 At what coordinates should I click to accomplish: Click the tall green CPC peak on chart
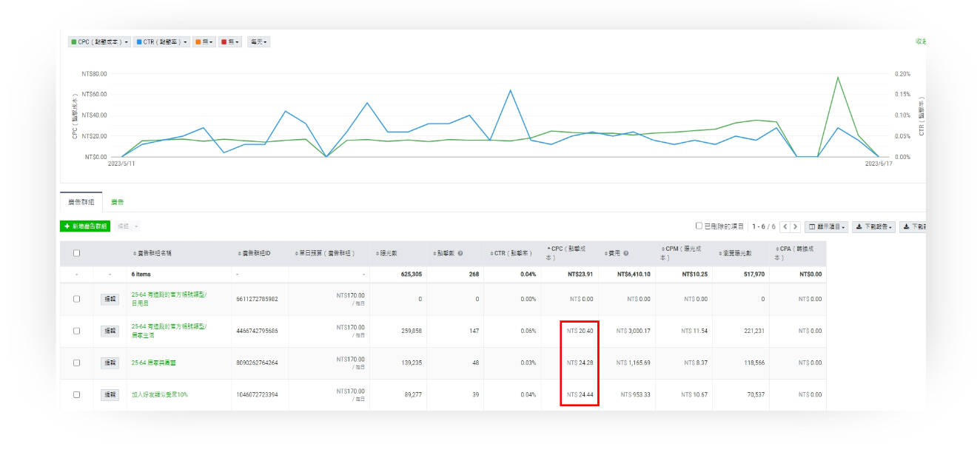tap(838, 78)
